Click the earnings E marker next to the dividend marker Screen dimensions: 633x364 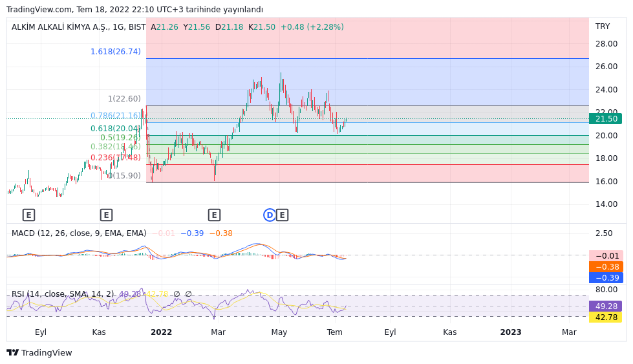point(282,215)
